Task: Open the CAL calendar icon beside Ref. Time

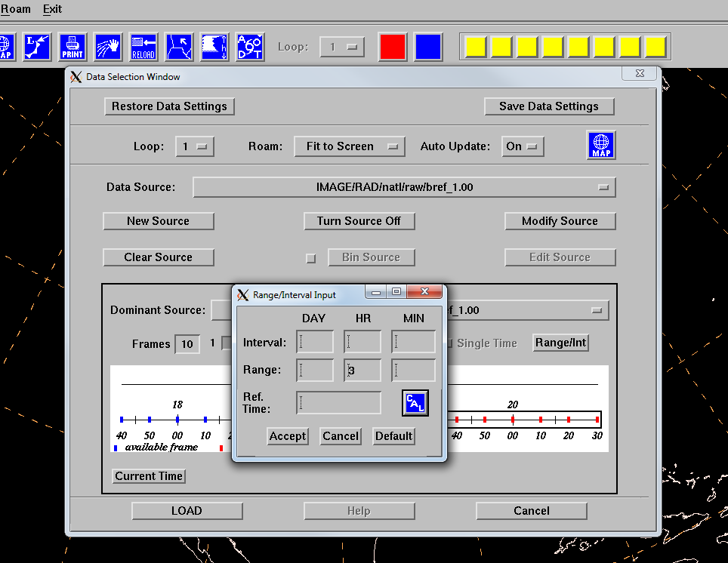Action: 415,403
